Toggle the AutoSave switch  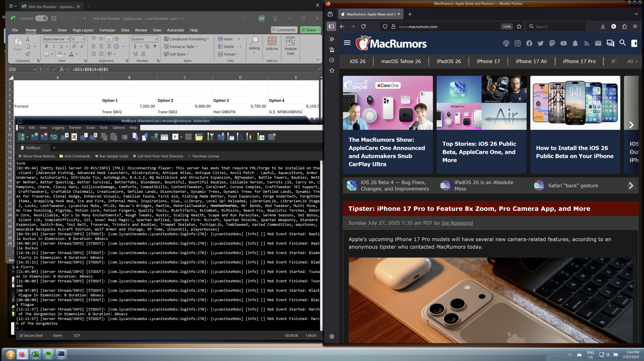click(41, 18)
